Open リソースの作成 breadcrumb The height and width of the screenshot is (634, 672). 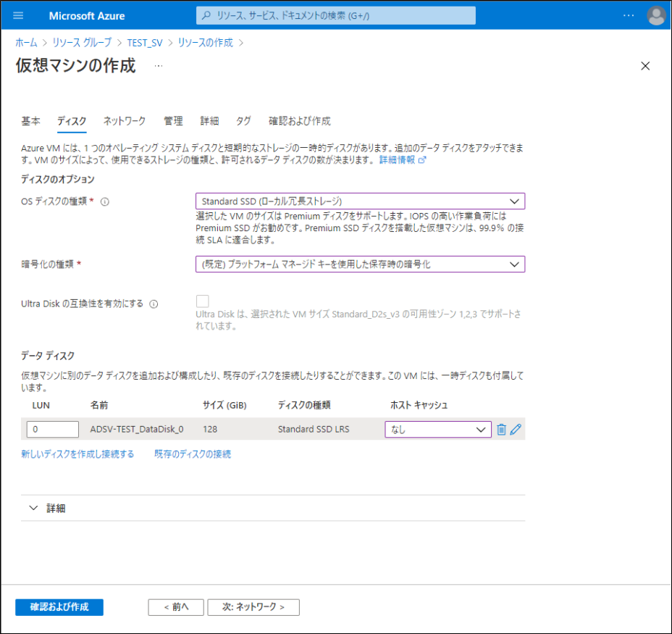pyautogui.click(x=205, y=43)
